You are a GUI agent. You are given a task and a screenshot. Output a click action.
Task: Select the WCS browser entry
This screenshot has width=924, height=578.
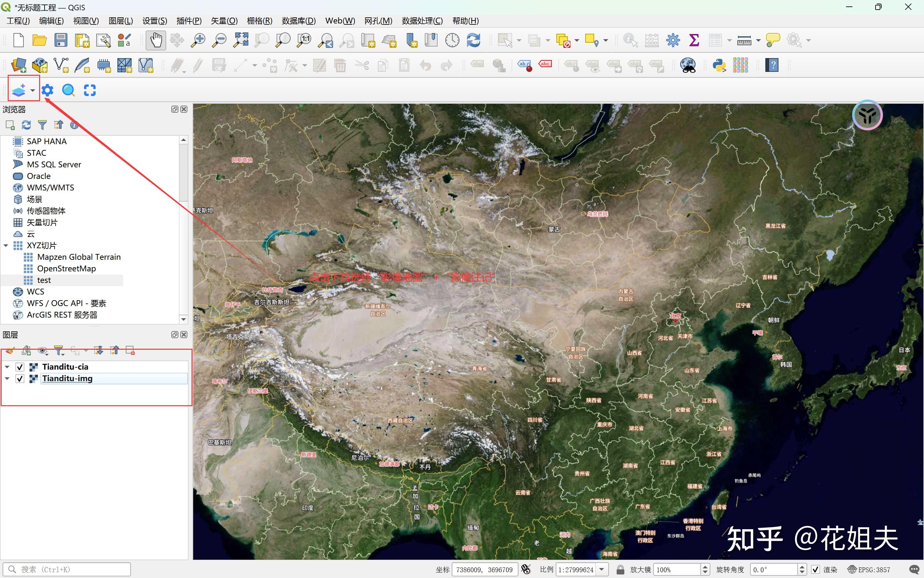[x=36, y=292]
